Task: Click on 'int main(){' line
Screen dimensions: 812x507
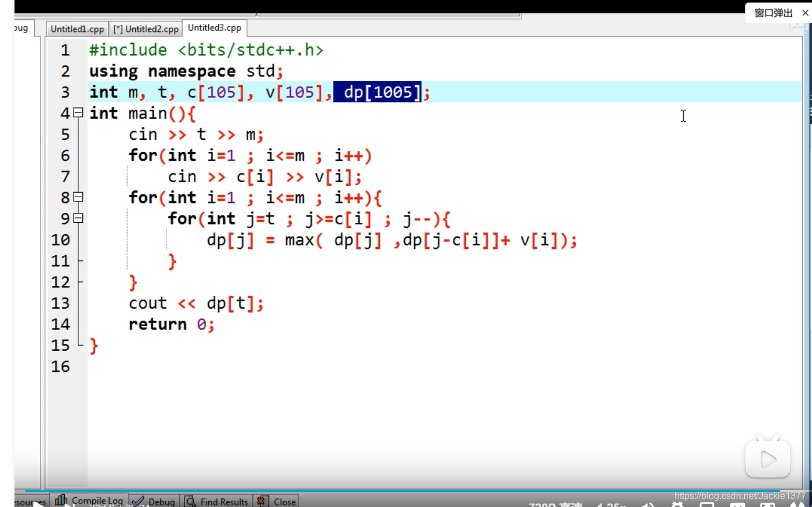Action: 143,113
